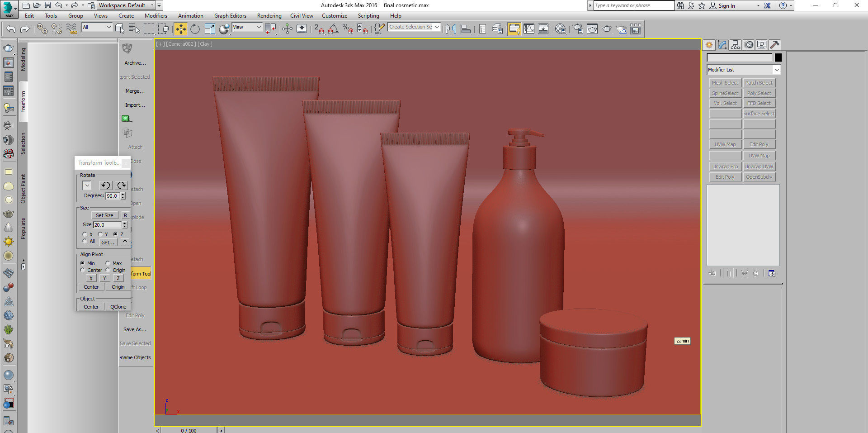Select the All size axis radio button
This screenshot has width=868, height=433.
click(85, 241)
